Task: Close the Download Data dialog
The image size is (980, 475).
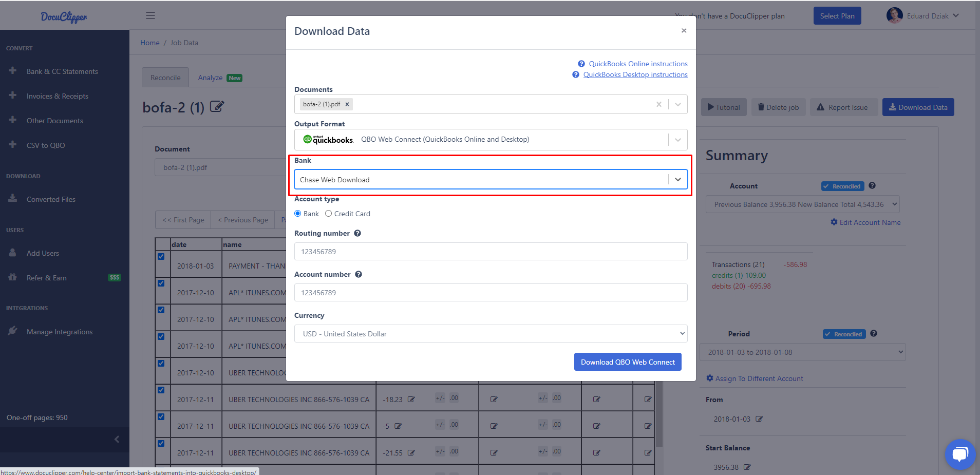Action: [684, 31]
